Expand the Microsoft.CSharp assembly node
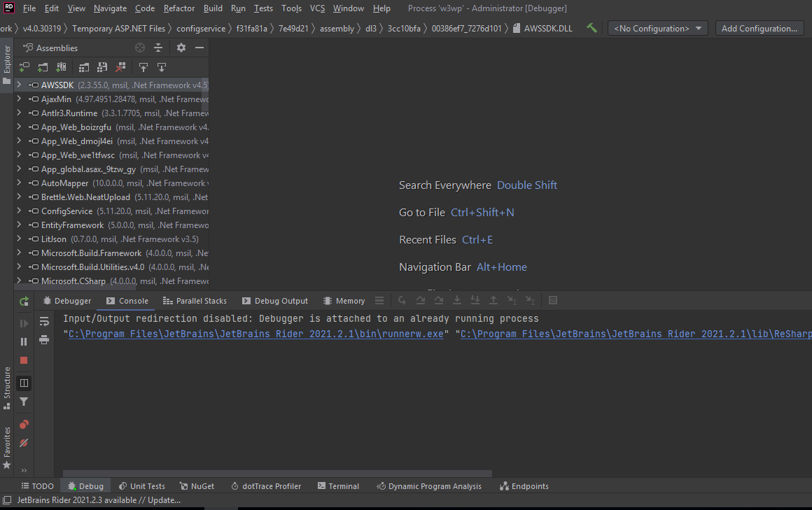Screen dimensions: 812x510 pos(19,280)
